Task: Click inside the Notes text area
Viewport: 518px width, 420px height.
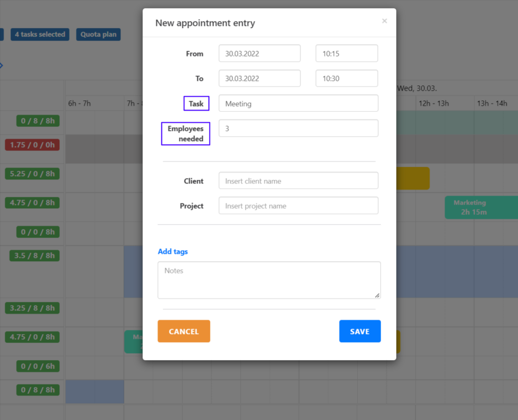Action: click(x=269, y=280)
